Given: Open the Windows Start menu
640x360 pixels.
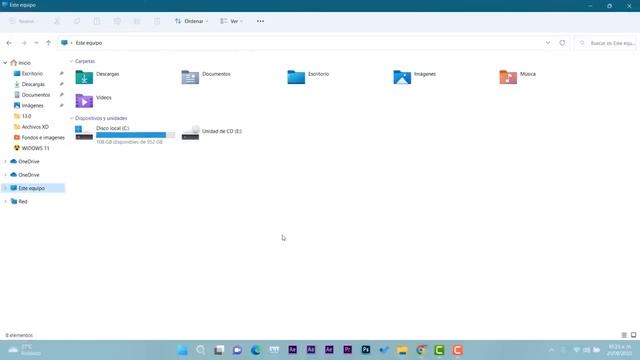Looking at the screenshot, I should (x=182, y=350).
